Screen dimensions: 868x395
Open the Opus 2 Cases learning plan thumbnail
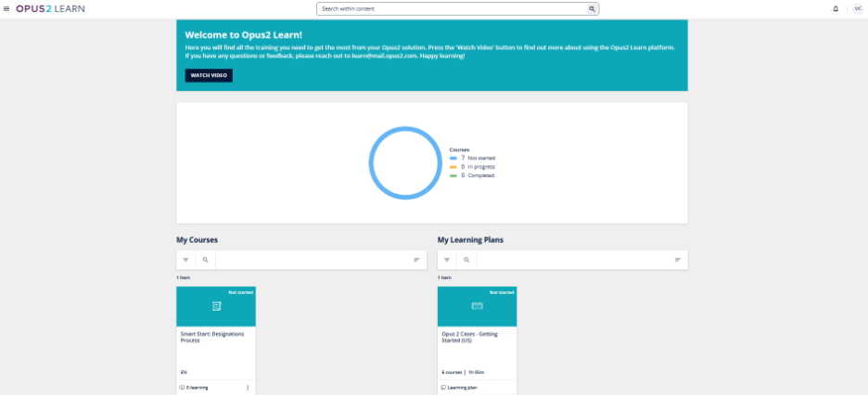pos(478,307)
